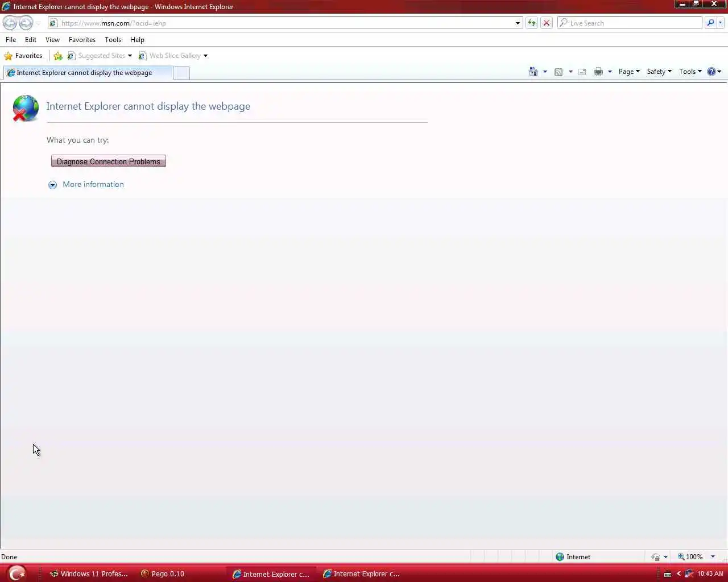Image resolution: width=728 pixels, height=582 pixels.
Task: Open the View menu
Action: click(x=52, y=40)
